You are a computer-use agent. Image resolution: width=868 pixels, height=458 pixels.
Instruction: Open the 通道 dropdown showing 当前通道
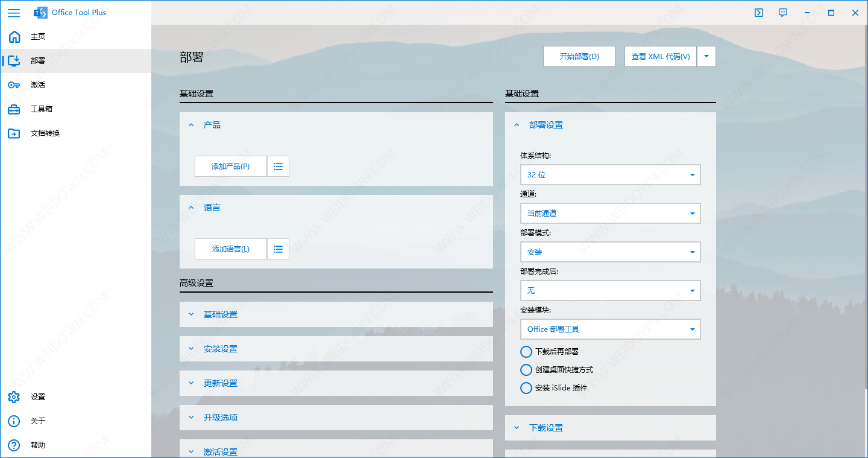pyautogui.click(x=611, y=214)
